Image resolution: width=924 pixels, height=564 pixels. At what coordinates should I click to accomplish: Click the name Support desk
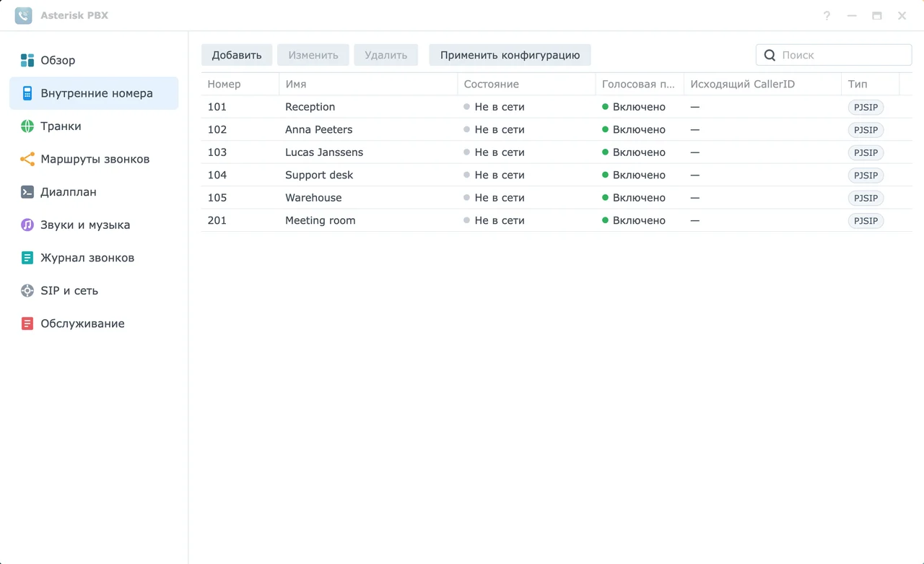319,175
